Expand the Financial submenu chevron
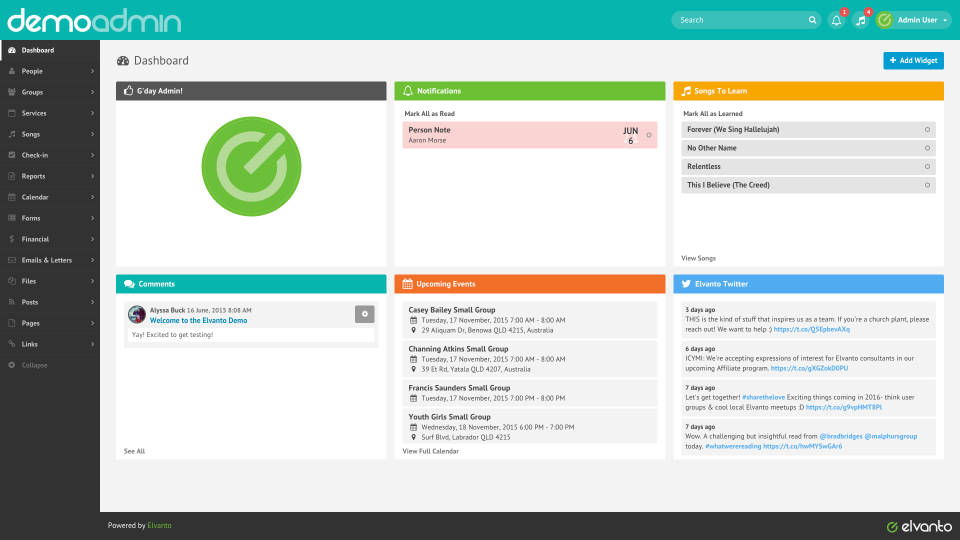 (92, 239)
